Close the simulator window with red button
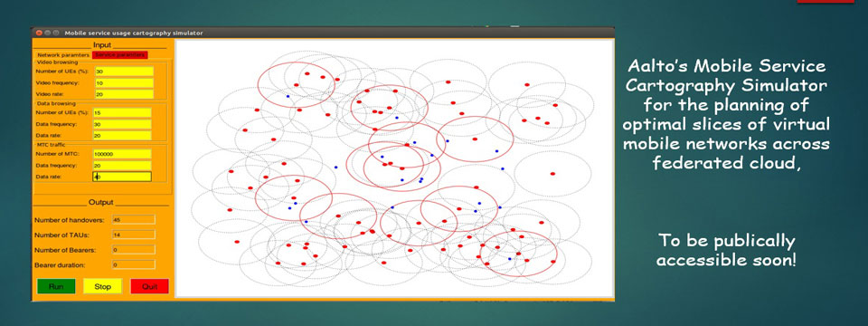Viewport: 868px width, 326px height. click(x=39, y=33)
